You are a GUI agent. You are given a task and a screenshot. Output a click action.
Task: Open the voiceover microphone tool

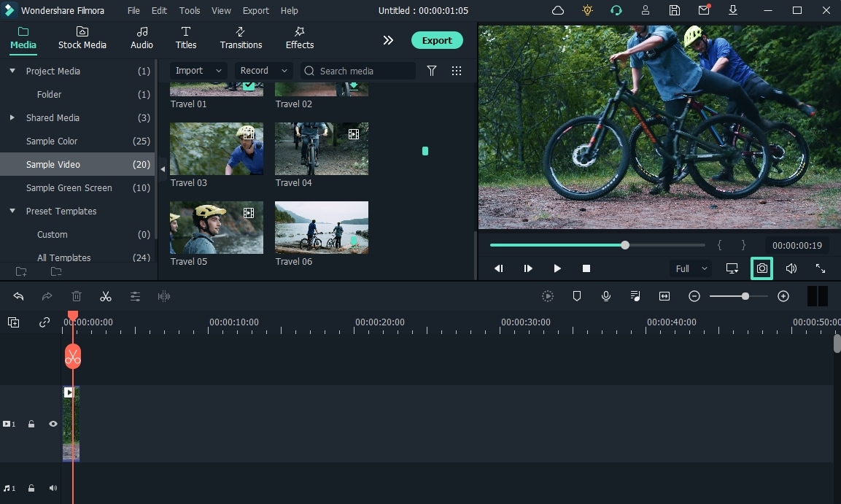[606, 296]
